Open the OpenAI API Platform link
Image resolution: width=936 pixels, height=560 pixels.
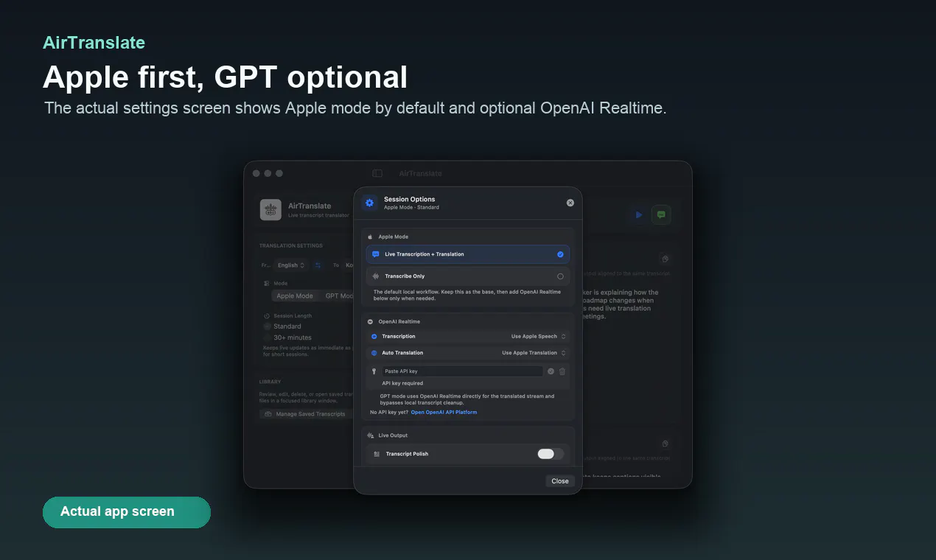click(x=444, y=413)
